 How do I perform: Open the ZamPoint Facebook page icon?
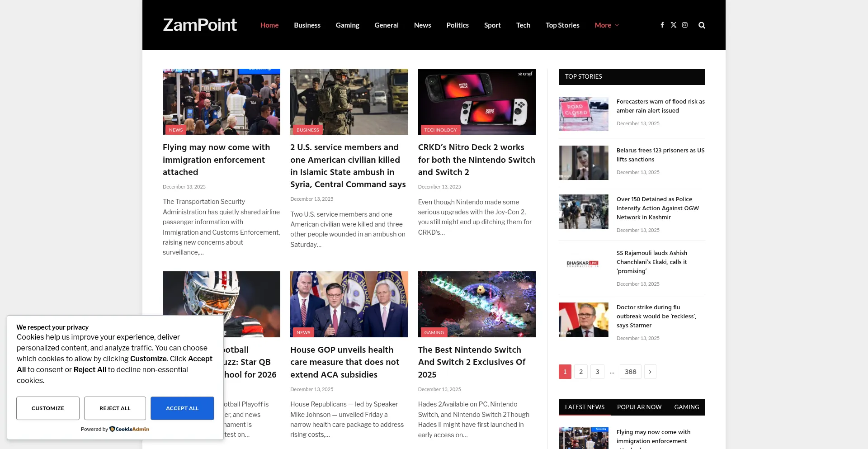[662, 25]
